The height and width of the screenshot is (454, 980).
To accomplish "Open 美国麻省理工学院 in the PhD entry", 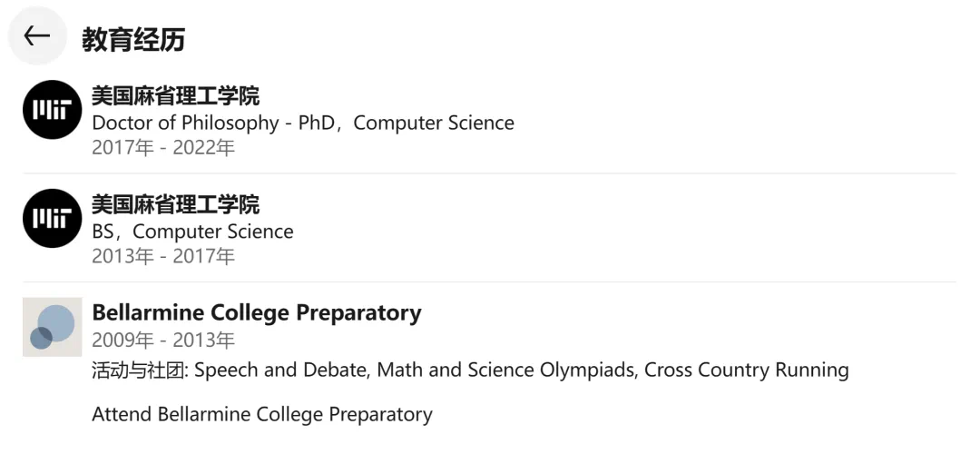I will [175, 95].
